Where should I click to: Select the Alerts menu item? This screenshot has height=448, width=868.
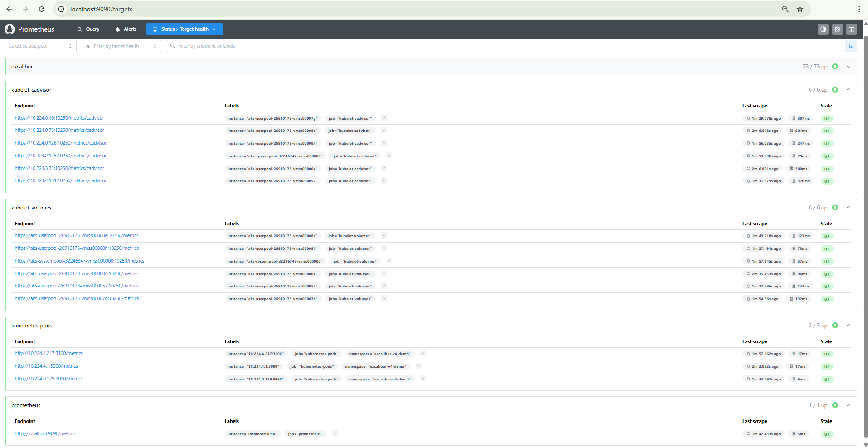pyautogui.click(x=126, y=29)
